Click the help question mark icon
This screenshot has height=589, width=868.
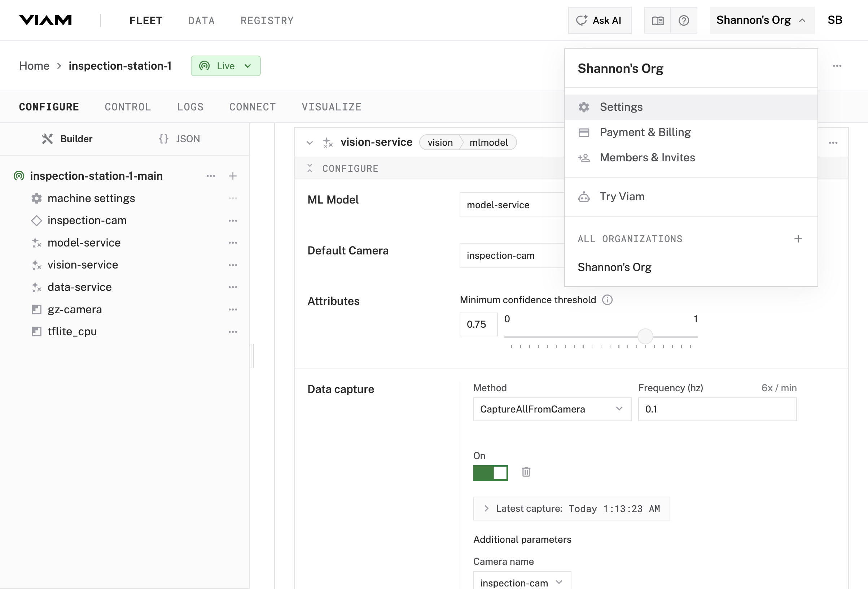(684, 20)
